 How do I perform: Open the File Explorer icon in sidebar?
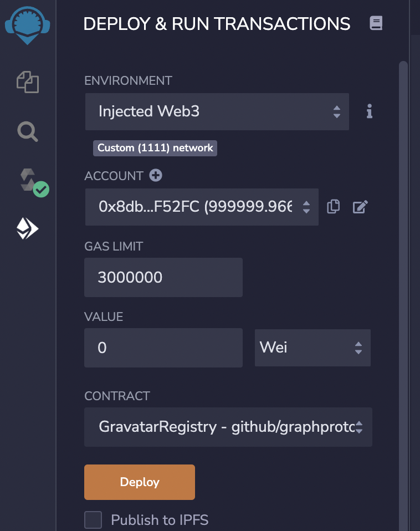28,82
